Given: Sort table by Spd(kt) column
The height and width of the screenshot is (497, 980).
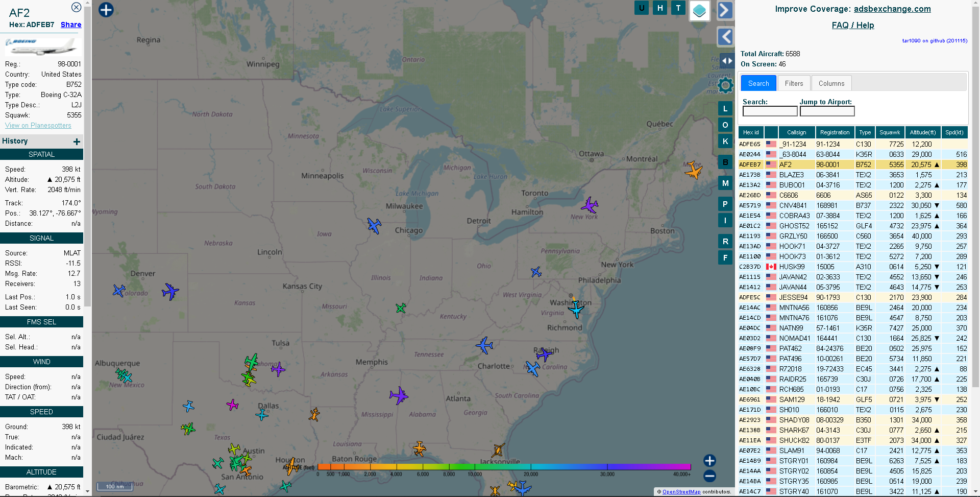Looking at the screenshot, I should coord(954,132).
